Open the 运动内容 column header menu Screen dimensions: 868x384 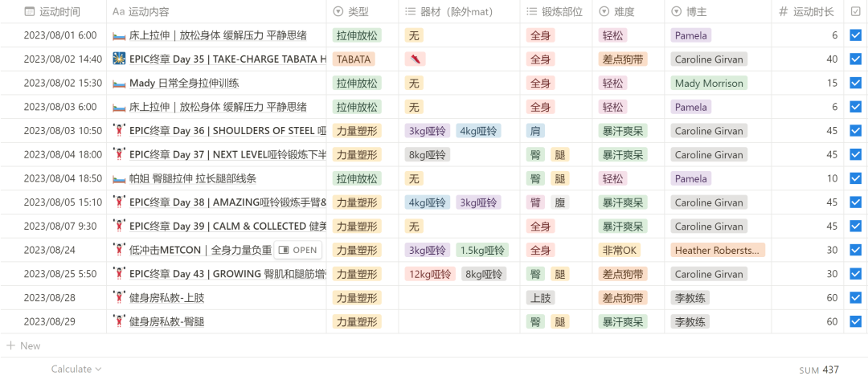(216, 11)
